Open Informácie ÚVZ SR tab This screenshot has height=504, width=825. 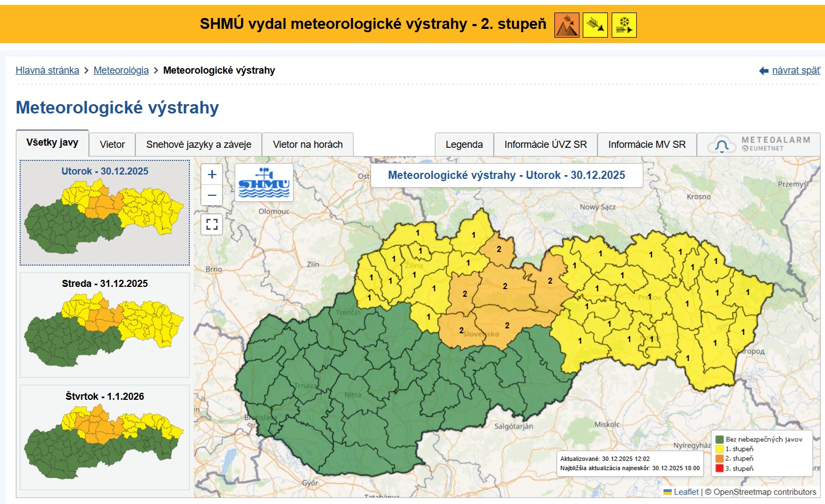point(545,145)
